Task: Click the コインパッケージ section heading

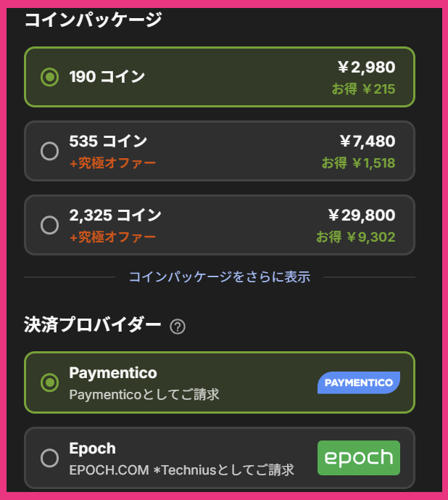Action: 93,20
